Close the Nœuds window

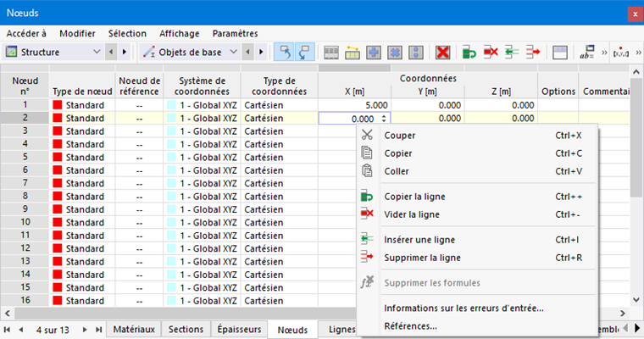(x=635, y=14)
